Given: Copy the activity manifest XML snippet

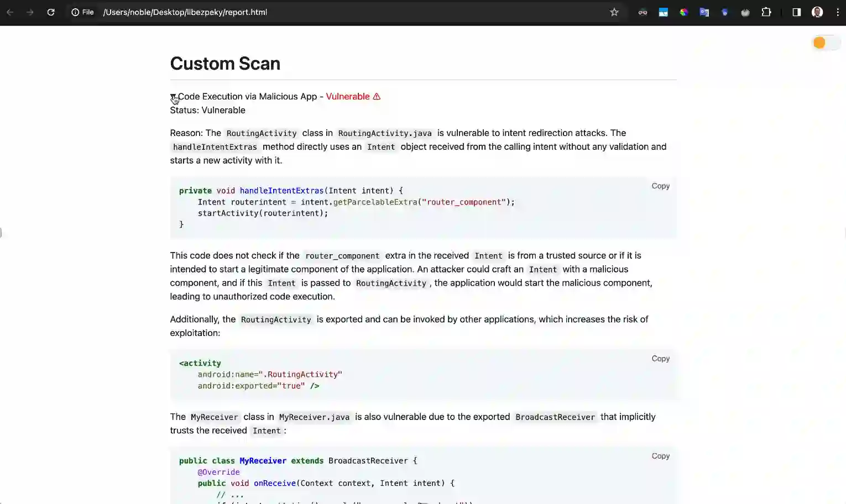Looking at the screenshot, I should (660, 359).
